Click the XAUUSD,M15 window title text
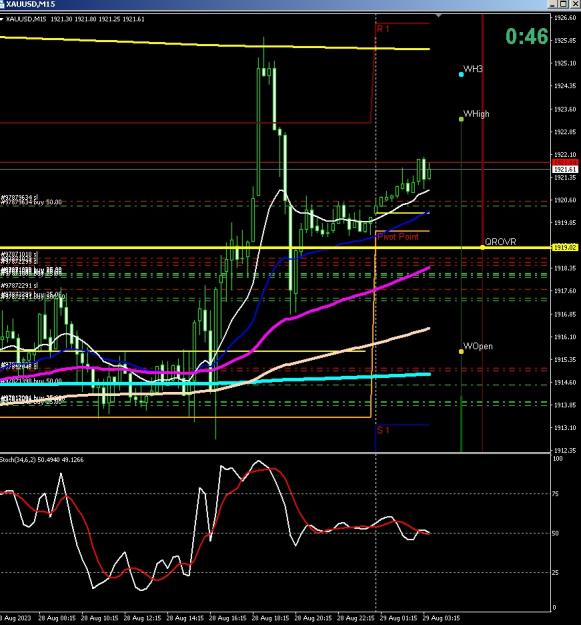This screenshot has width=581, height=625. [x=30, y=4]
